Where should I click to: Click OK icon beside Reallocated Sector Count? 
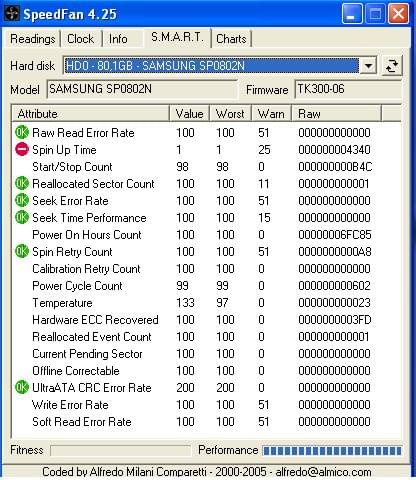(22, 183)
